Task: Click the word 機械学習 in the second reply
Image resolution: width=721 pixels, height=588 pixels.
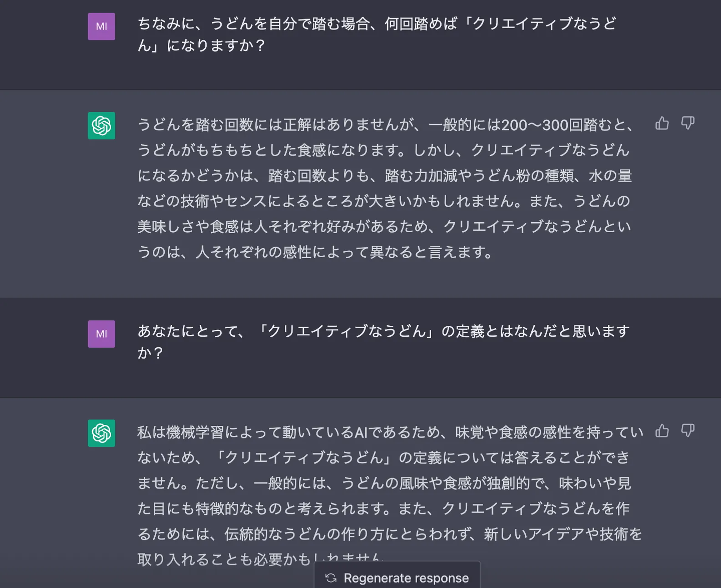Action: pyautogui.click(x=195, y=432)
